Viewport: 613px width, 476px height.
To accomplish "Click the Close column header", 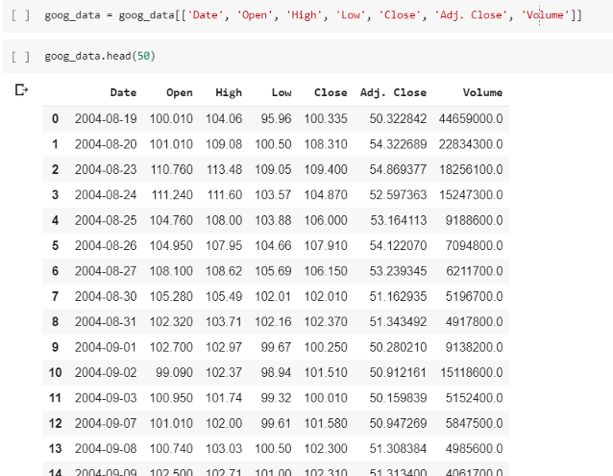I will tap(331, 93).
